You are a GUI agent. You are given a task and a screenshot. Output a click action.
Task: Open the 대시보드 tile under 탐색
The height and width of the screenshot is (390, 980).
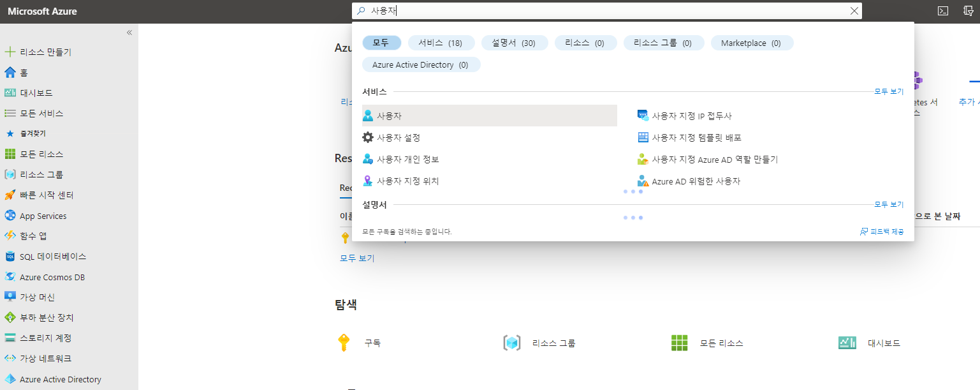pos(869,343)
